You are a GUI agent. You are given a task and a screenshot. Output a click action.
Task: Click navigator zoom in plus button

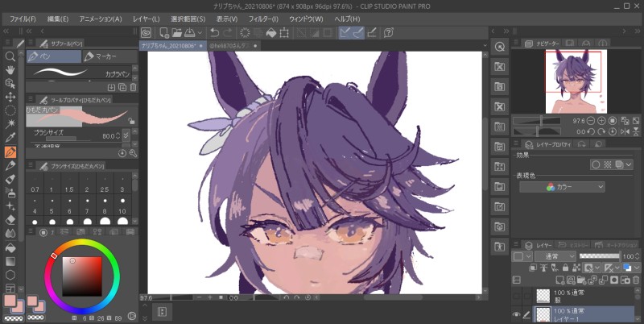601,120
